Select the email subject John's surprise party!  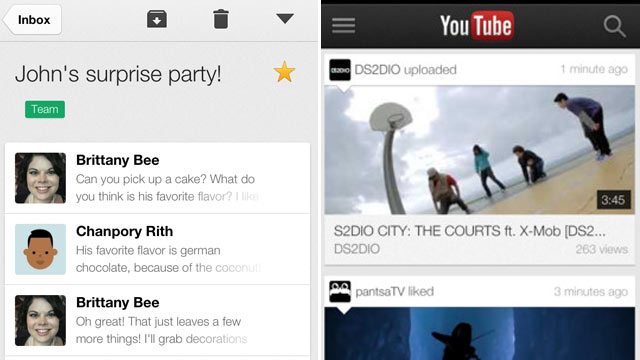tap(118, 74)
